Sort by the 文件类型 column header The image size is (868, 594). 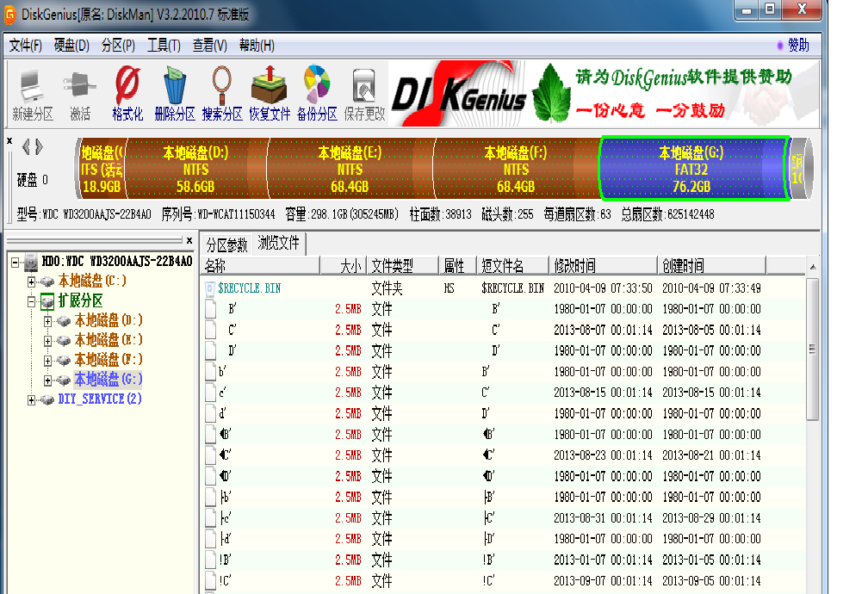(403, 266)
